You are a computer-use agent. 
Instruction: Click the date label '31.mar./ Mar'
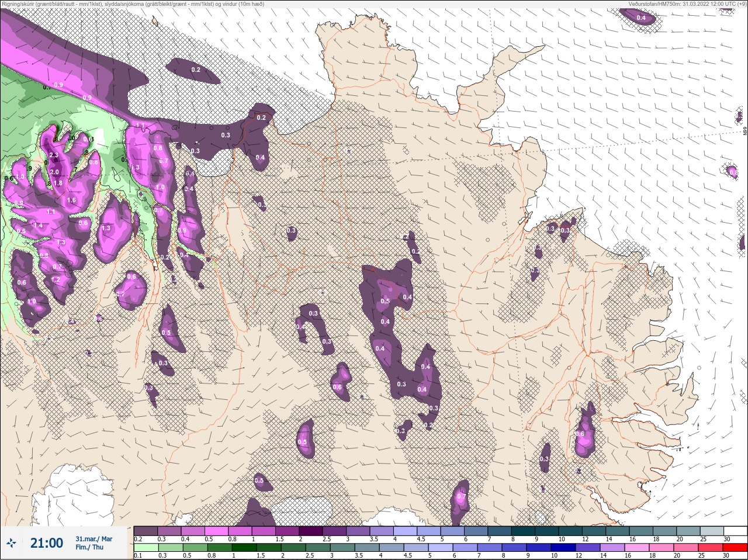pos(94,539)
